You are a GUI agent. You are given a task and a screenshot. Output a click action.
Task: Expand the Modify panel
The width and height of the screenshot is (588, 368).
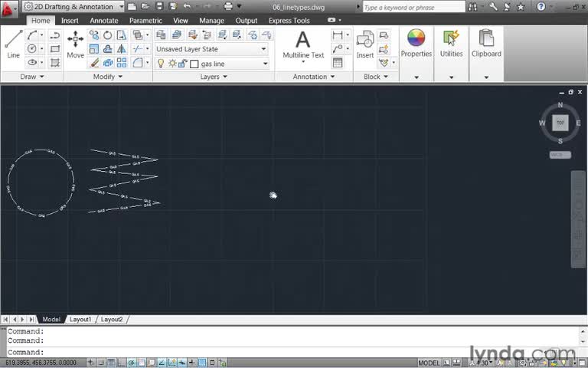[108, 77]
